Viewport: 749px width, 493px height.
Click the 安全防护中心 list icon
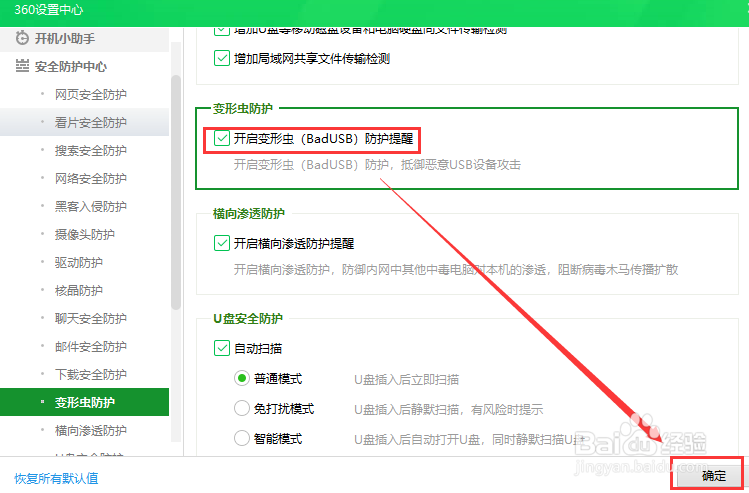tap(22, 66)
